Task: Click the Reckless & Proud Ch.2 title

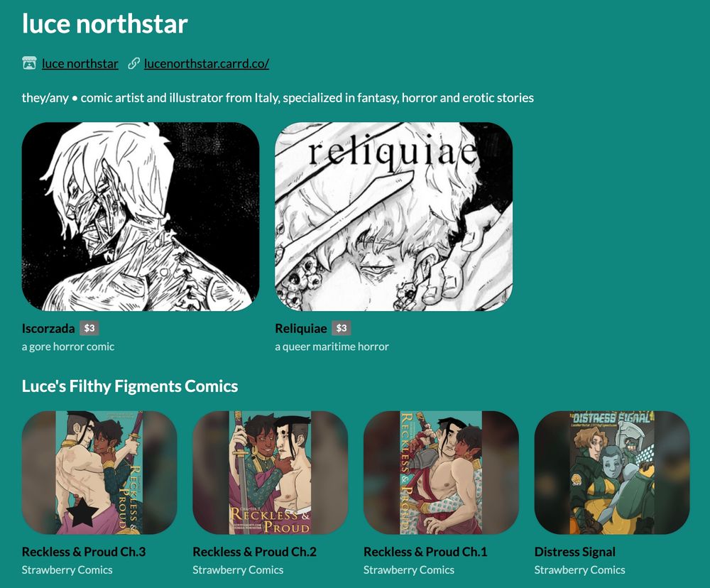Action: click(254, 552)
